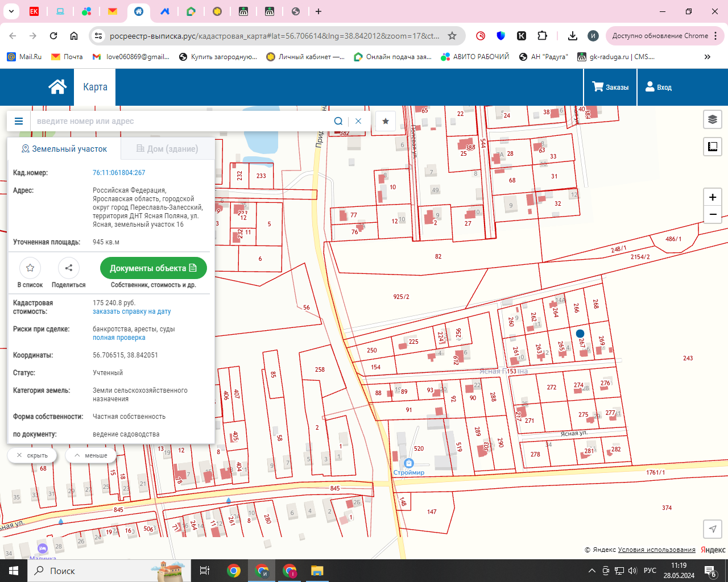
Task: Zoom in on the map
Action: pyautogui.click(x=713, y=197)
